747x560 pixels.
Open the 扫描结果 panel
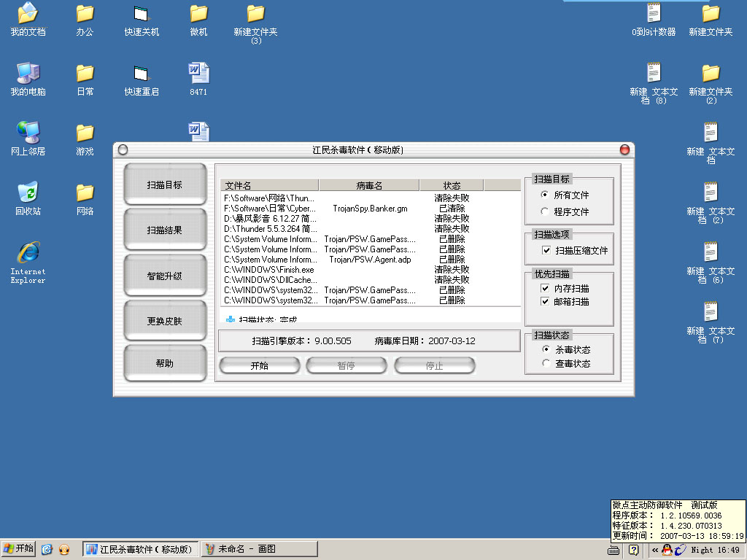pos(165,230)
